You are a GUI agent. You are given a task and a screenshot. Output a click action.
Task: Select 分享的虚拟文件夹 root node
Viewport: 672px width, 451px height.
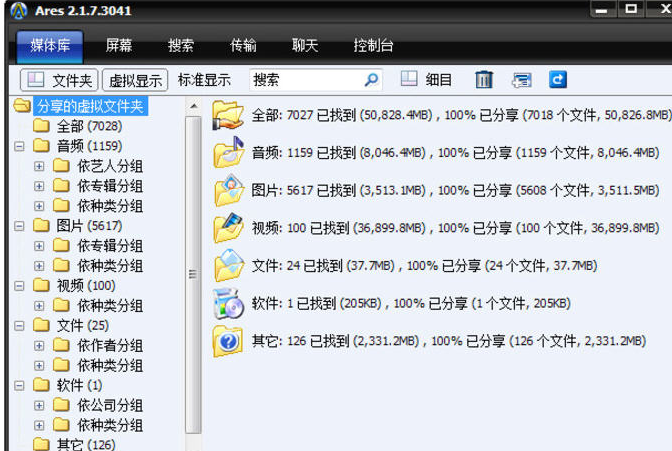[x=90, y=106]
